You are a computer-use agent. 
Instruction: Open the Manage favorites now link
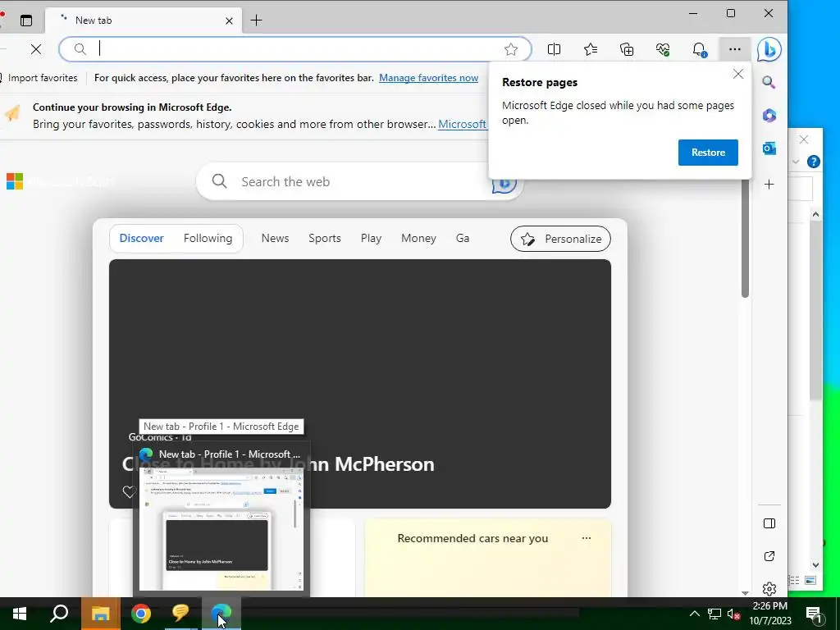(428, 78)
